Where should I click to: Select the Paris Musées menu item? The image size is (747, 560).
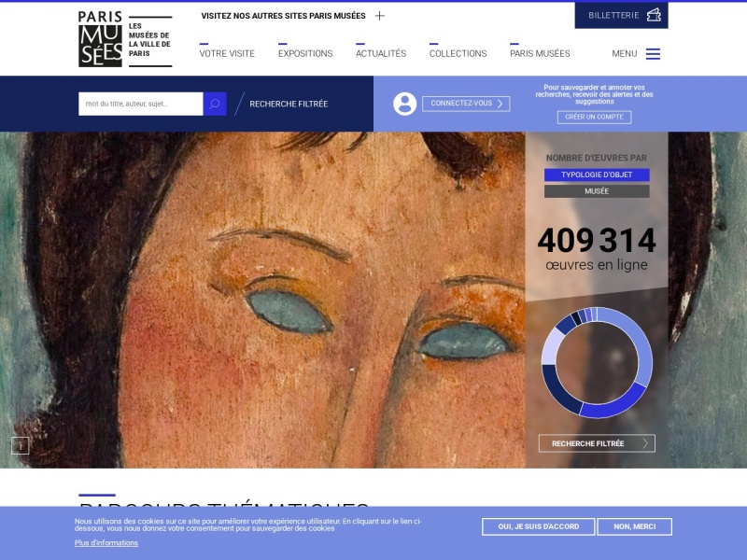click(540, 53)
